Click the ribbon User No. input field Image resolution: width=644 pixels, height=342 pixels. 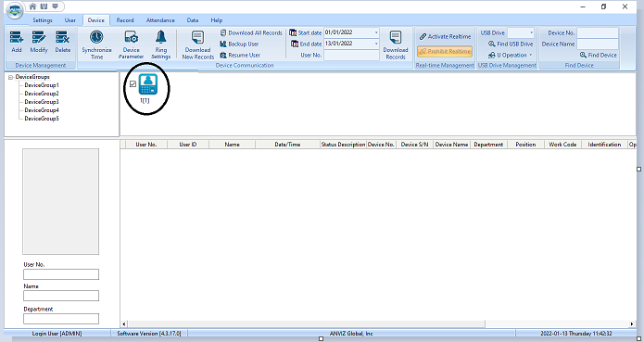coord(351,55)
